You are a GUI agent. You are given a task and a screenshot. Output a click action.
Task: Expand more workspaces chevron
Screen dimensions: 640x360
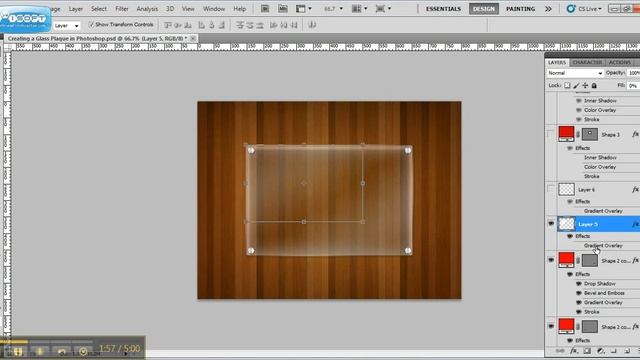click(x=548, y=9)
